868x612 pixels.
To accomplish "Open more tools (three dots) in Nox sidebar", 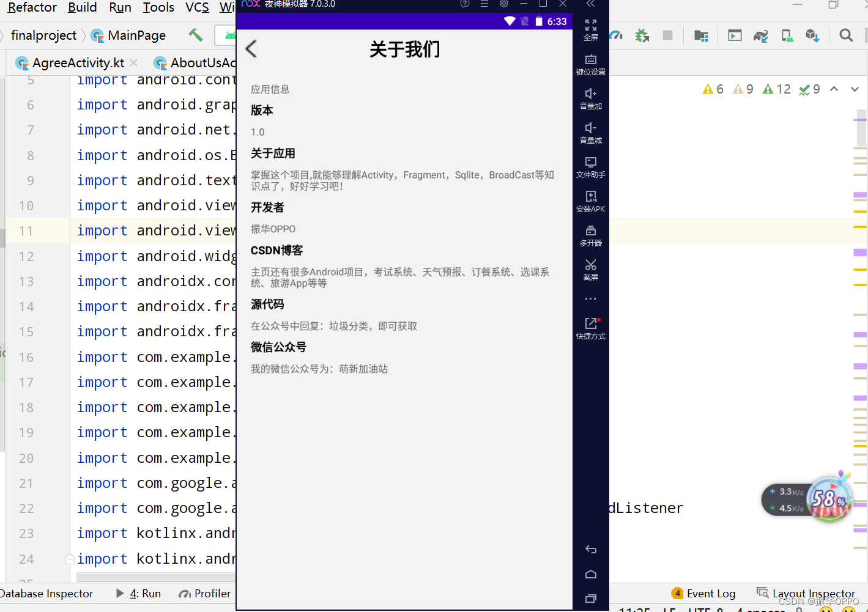I will tap(590, 299).
